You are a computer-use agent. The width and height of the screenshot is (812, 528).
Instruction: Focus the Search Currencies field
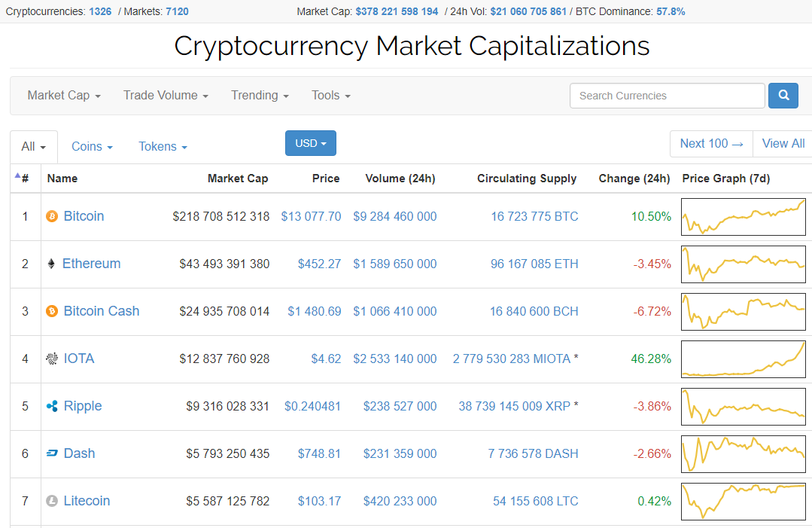pos(668,96)
